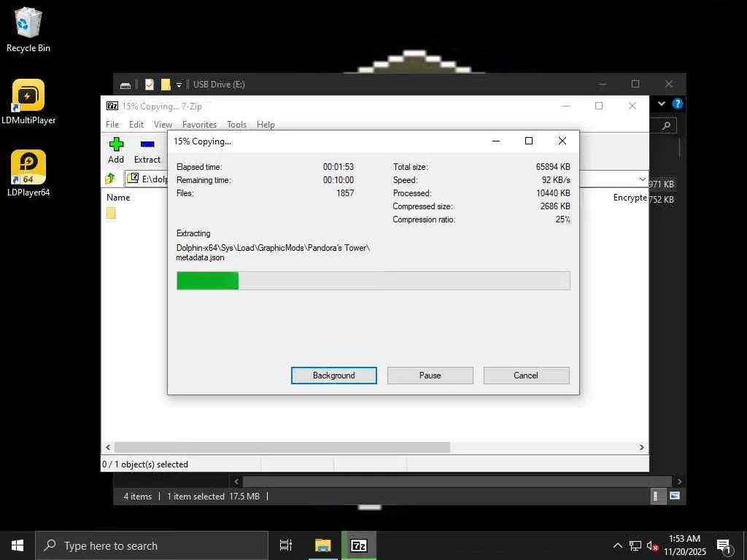Open the 7-Zip address path dropdown
Image resolution: width=747 pixels, height=560 pixels.
tap(642, 179)
